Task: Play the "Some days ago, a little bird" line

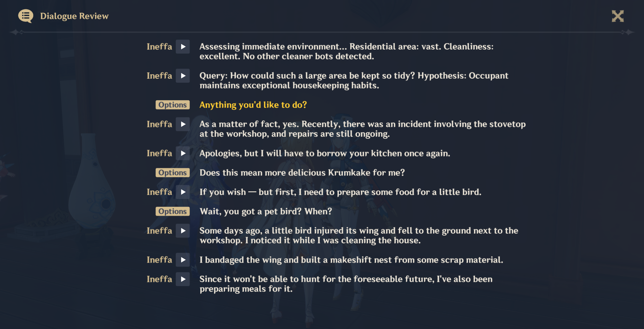Action: 183,231
